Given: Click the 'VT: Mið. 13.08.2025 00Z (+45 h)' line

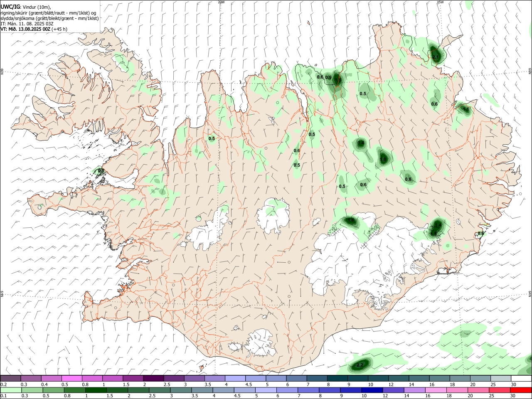Looking at the screenshot, I should coord(34,29).
